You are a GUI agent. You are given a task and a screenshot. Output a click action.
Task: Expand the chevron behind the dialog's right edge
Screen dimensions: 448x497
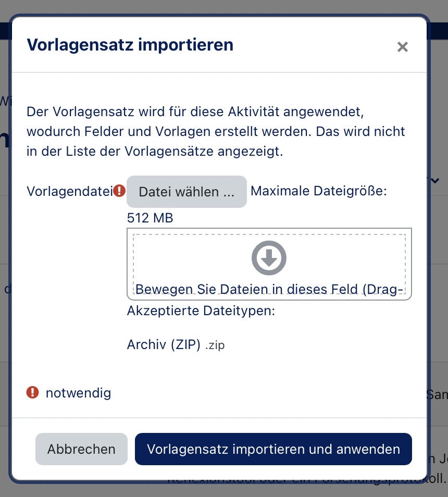pyautogui.click(x=435, y=180)
